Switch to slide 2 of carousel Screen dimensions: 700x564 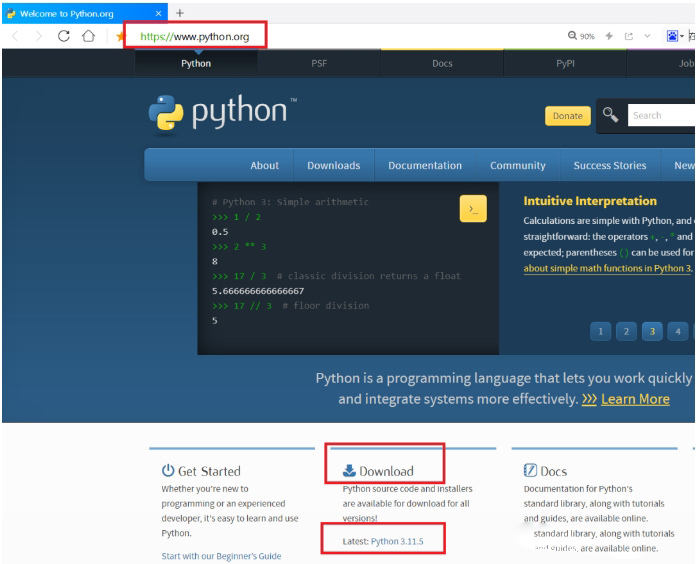(626, 331)
